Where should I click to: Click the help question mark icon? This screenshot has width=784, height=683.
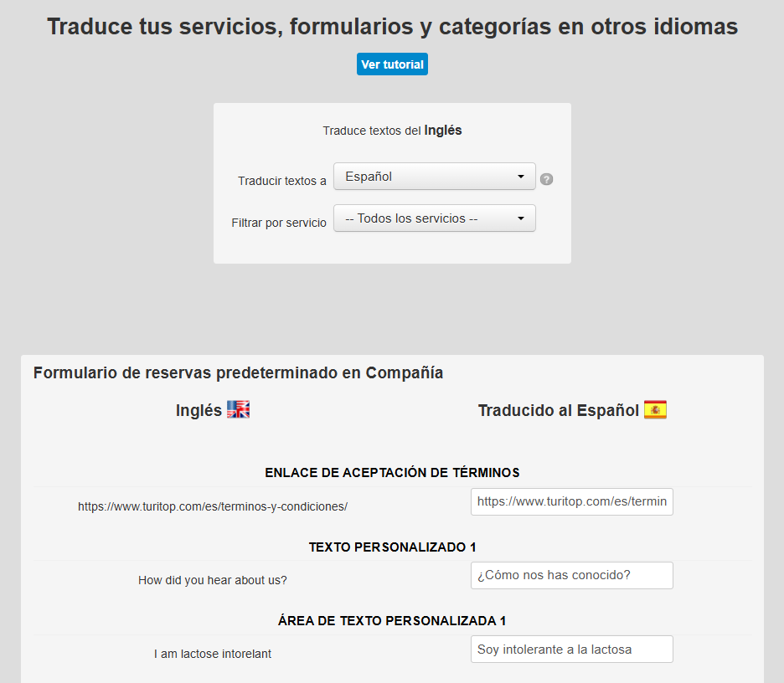[x=546, y=179]
